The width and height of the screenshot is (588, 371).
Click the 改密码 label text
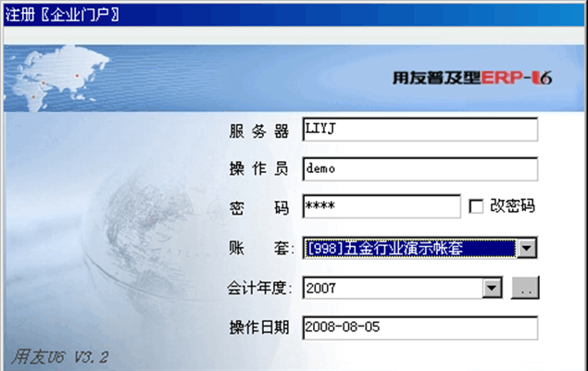[x=512, y=206]
